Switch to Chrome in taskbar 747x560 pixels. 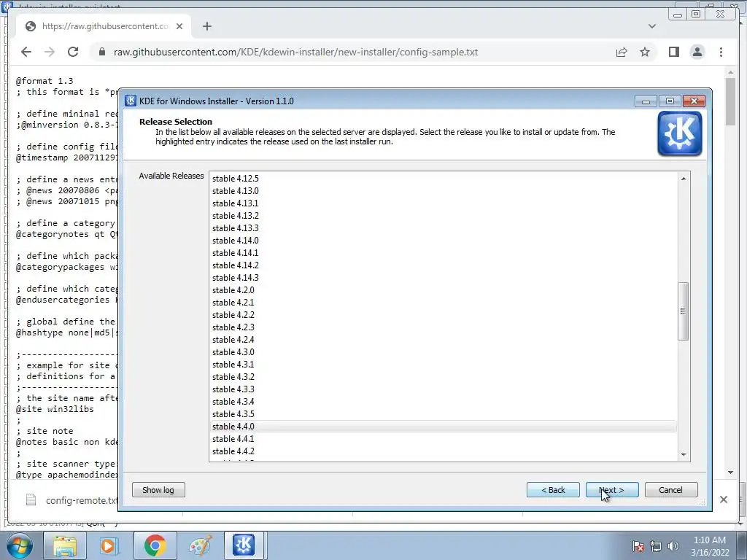155,545
